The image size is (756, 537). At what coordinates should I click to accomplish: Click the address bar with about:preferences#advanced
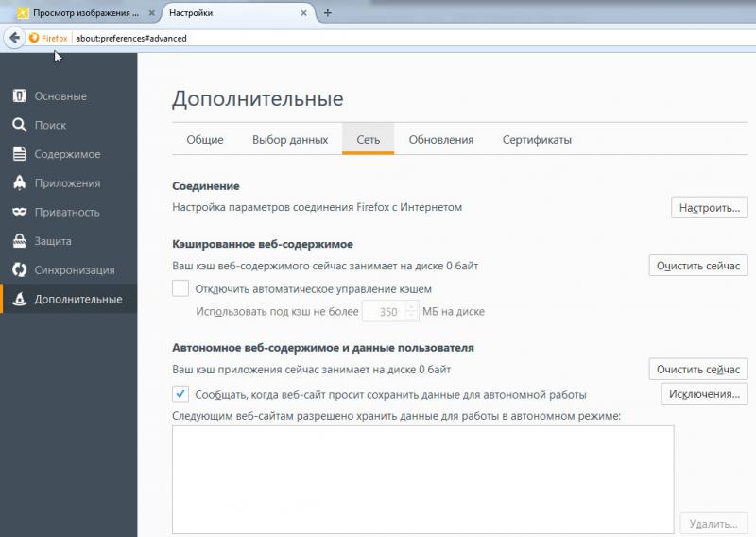click(415, 38)
